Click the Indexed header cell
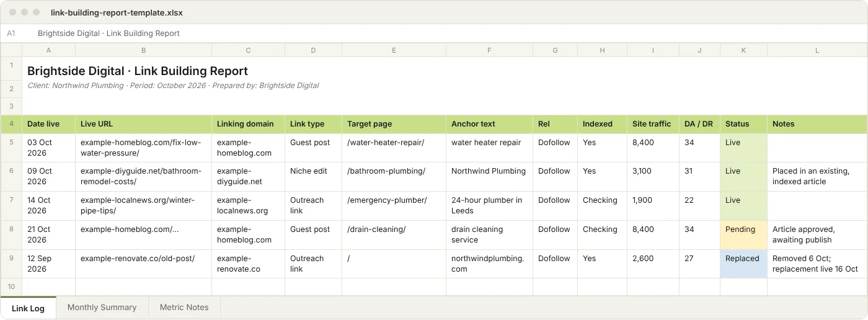Screen dimensions: 868x320 602,124
